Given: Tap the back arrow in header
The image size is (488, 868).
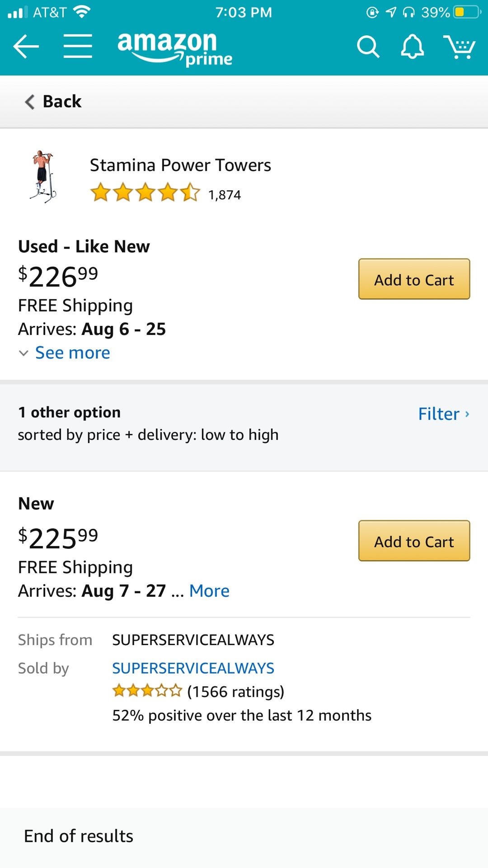Looking at the screenshot, I should tap(26, 46).
